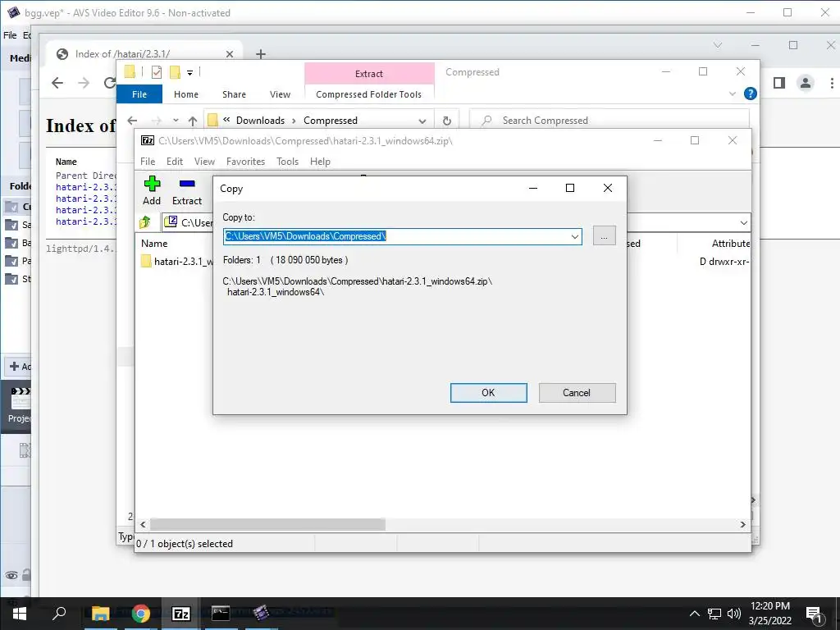Close the Copy dialog with the X
This screenshot has width=840, height=630.
608,188
